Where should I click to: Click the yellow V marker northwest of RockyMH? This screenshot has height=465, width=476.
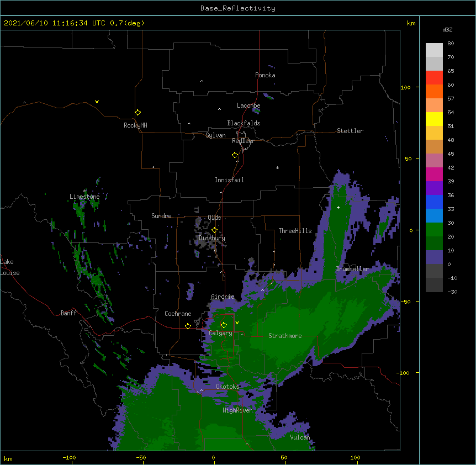click(97, 102)
